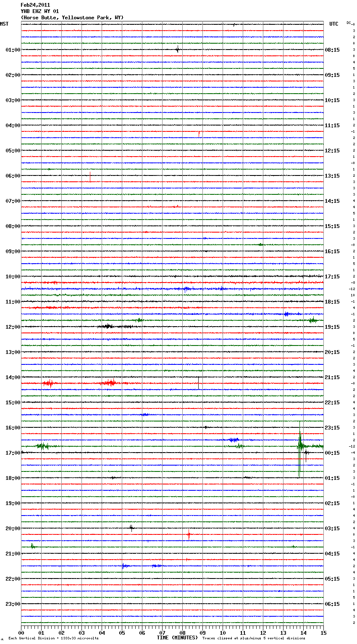This screenshot has height=644, width=357.
Task: Click the 01:15 UTC time label
Action: (x=332, y=478)
